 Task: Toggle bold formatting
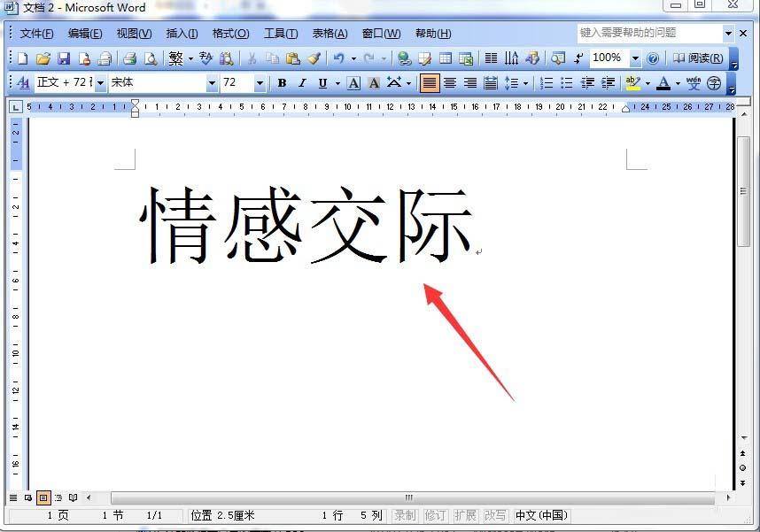point(282,83)
